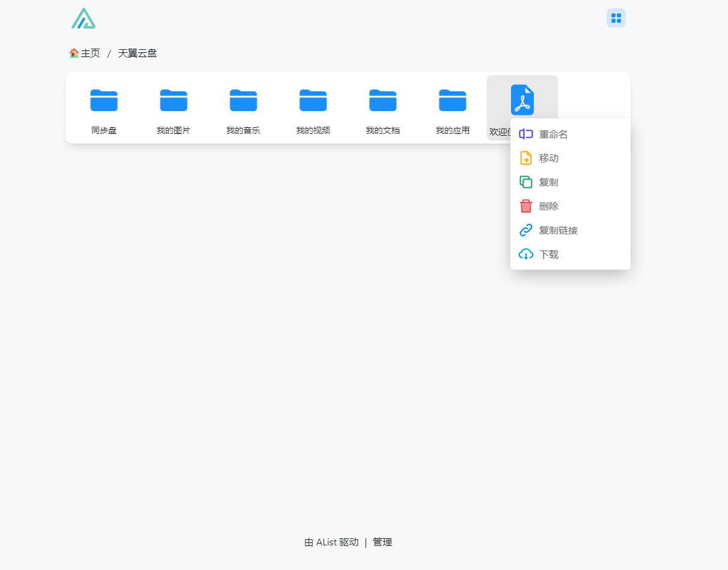
Task: Open the 我的文档 folder icon
Action: (383, 100)
